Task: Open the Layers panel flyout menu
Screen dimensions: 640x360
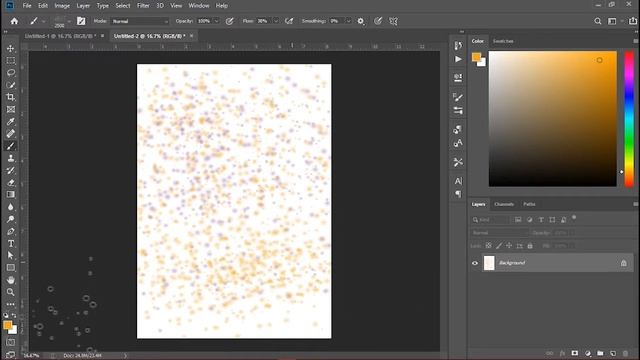Action: pos(636,204)
